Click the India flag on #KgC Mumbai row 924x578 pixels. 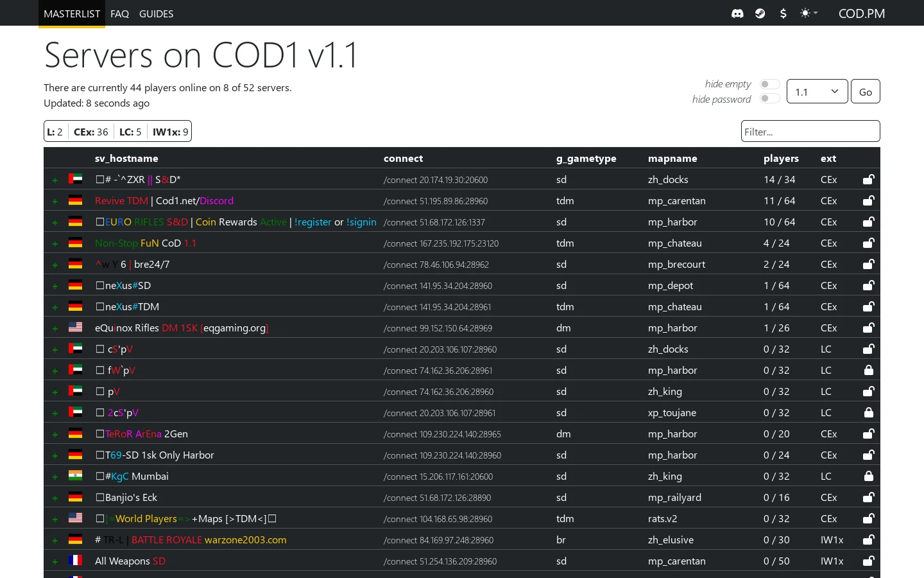(x=76, y=476)
